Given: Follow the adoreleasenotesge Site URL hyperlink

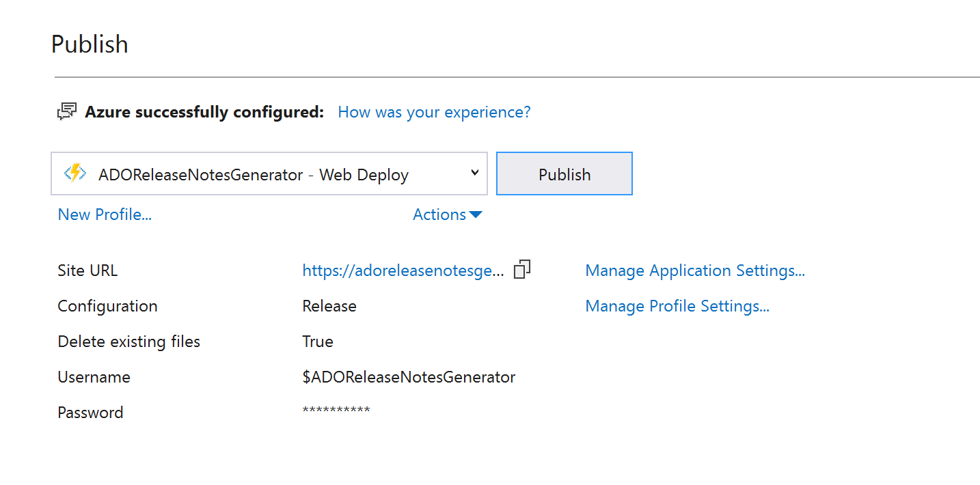Looking at the screenshot, I should tap(403, 270).
